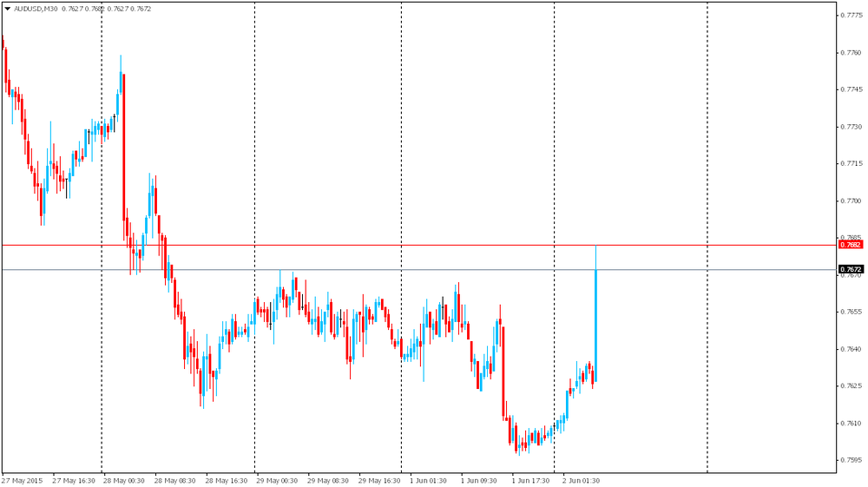Screen dimensions: 868x487
Task: Click the 1 Jun 09:30 time label
Action: [479, 480]
